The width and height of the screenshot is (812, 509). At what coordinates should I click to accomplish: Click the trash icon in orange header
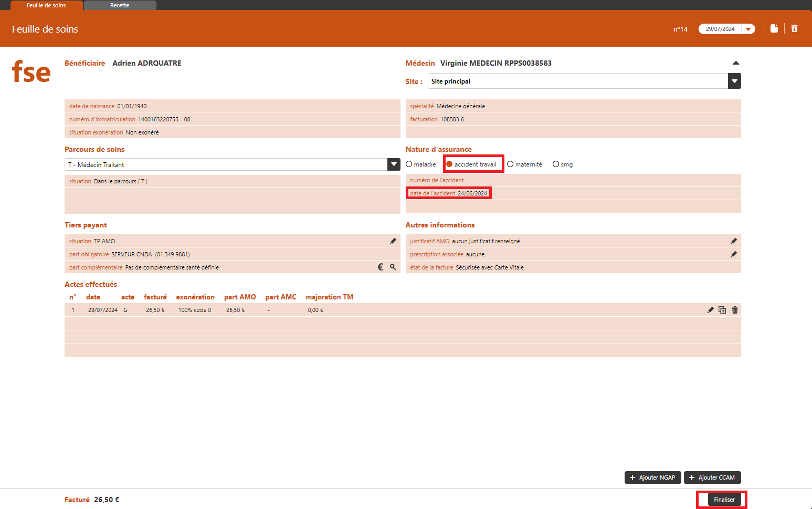point(794,28)
